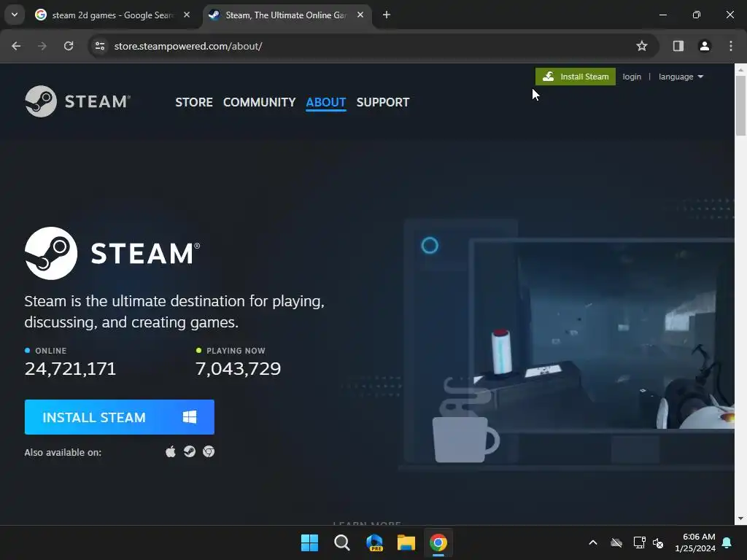Click the Portal game video preview

click(603, 335)
